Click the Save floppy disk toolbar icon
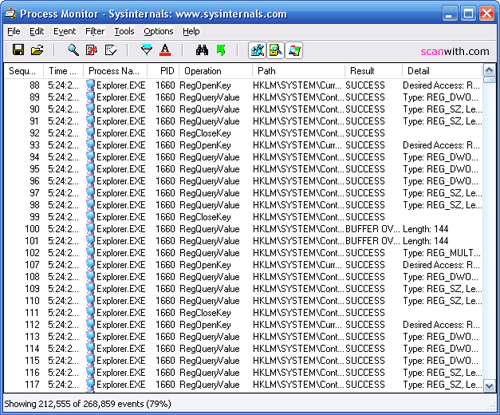500x415 pixels. [18, 50]
